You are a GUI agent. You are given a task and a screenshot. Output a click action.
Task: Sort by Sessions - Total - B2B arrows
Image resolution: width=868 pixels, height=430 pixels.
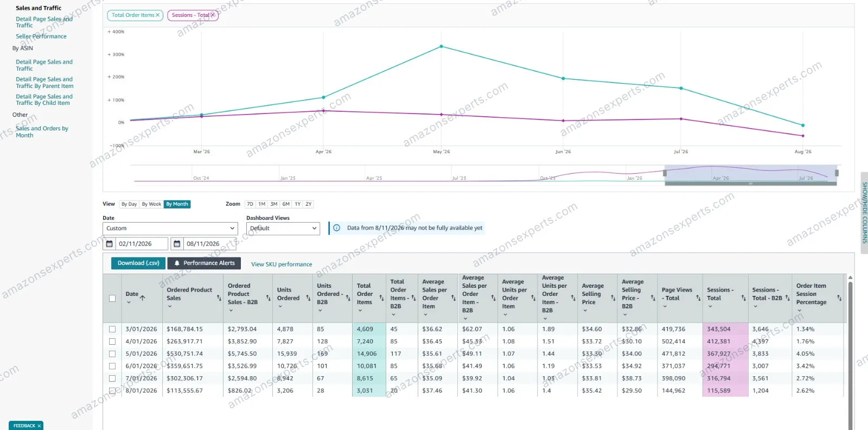(x=788, y=298)
